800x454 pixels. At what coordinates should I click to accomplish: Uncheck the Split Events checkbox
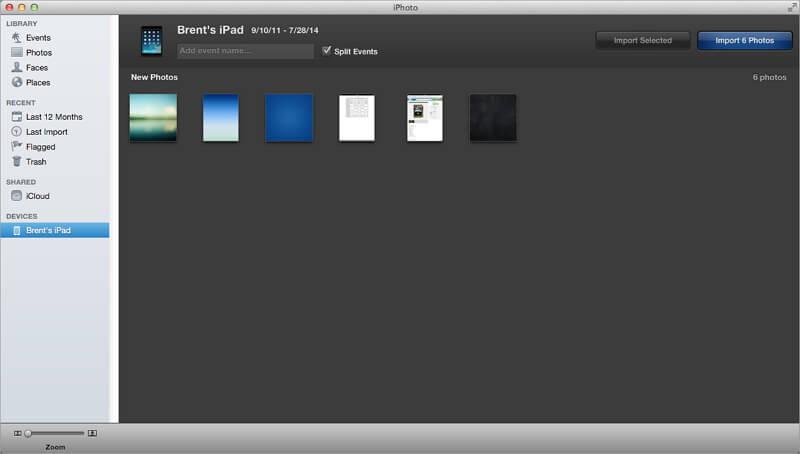[326, 51]
